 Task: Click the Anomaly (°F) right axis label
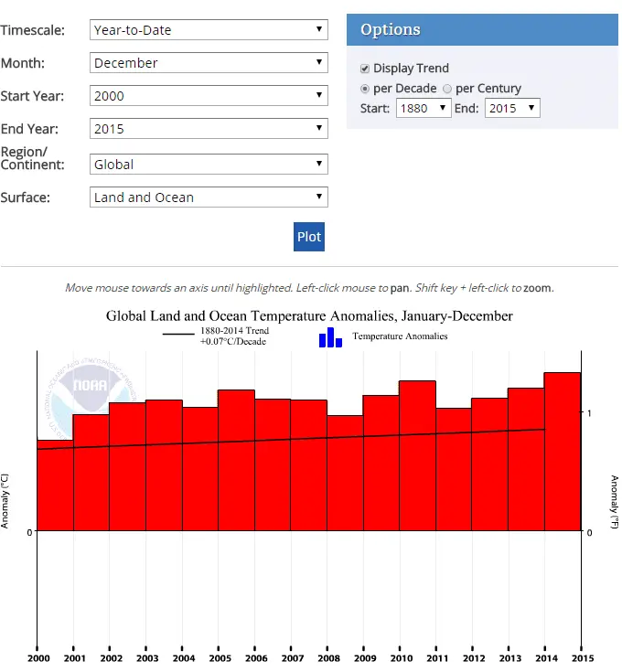coord(615,502)
